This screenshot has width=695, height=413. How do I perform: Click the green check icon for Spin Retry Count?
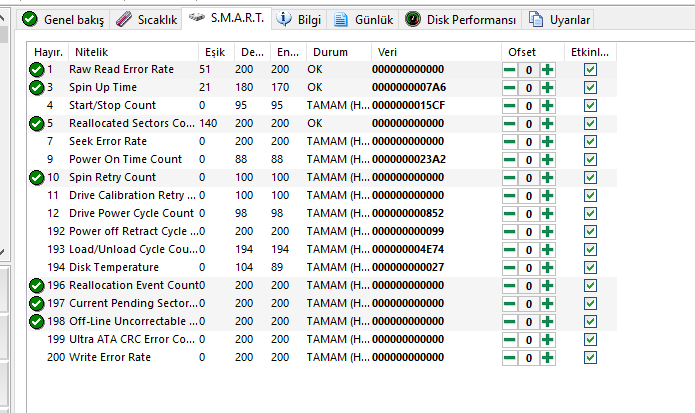[x=36, y=178]
